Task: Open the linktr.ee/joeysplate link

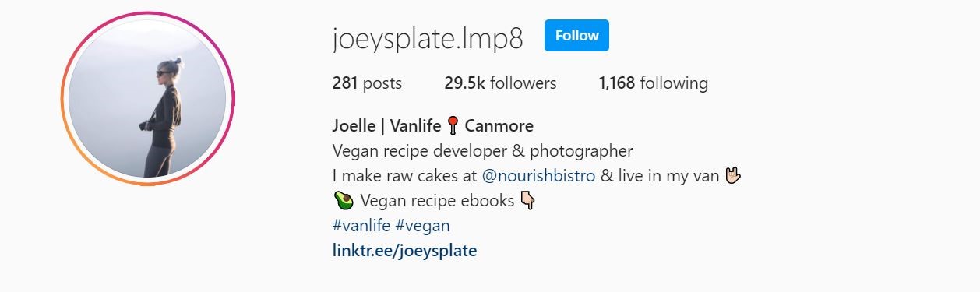Action: click(404, 251)
